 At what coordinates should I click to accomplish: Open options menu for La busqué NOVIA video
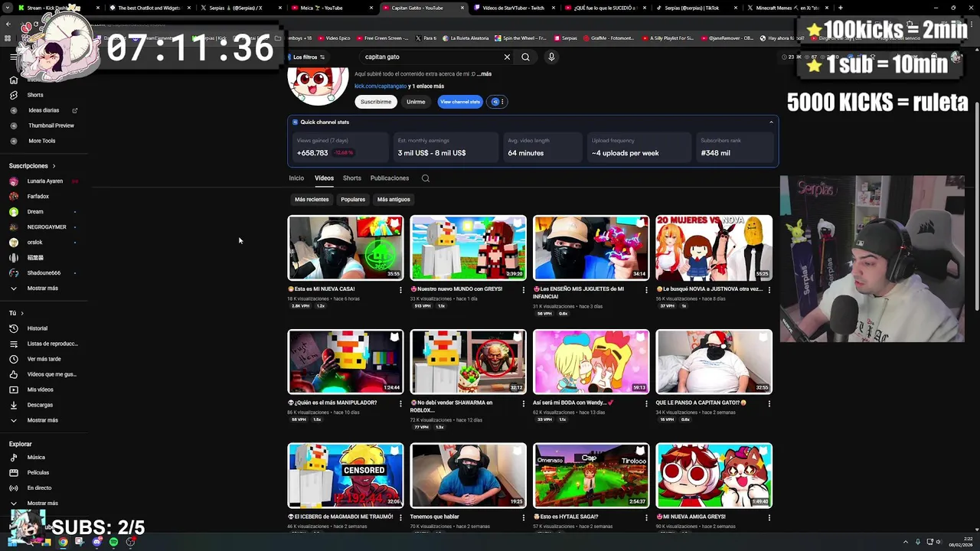point(769,290)
